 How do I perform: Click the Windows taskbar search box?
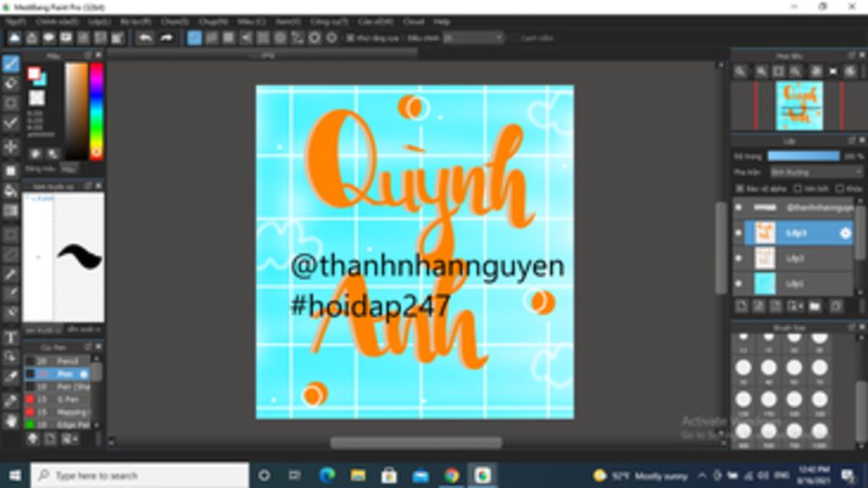pos(140,475)
